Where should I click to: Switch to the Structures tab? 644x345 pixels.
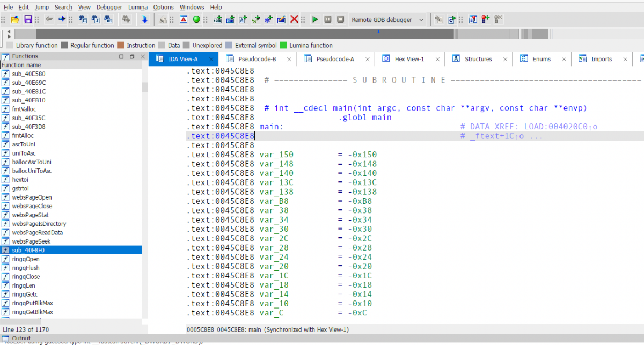478,59
